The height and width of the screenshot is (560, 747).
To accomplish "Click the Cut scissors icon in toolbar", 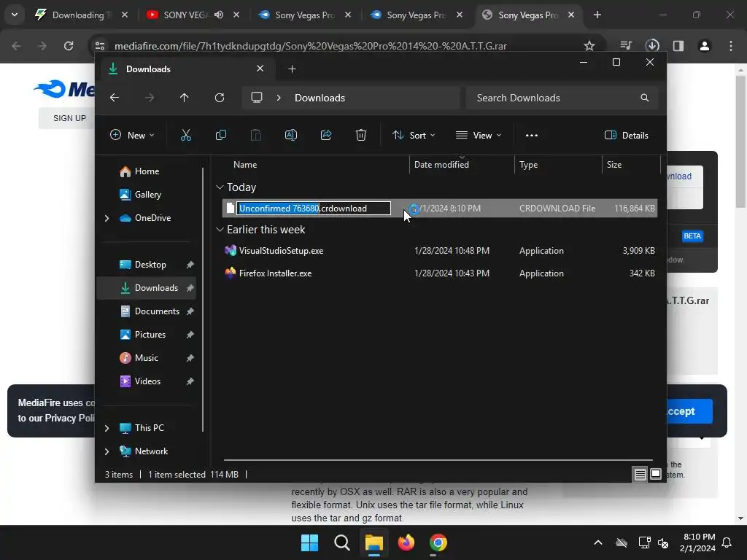I will (186, 135).
